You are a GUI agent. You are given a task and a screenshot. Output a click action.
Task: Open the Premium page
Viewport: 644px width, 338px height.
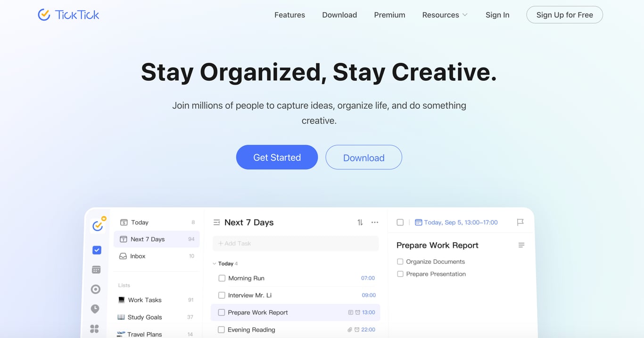click(x=389, y=15)
